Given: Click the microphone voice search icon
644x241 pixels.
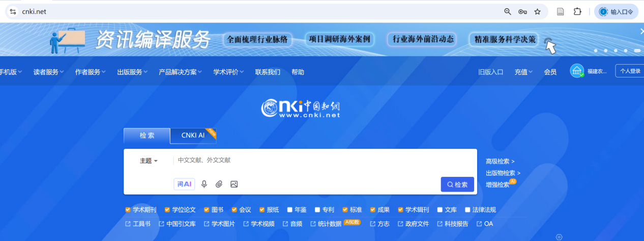Looking at the screenshot, I should click(x=204, y=184).
